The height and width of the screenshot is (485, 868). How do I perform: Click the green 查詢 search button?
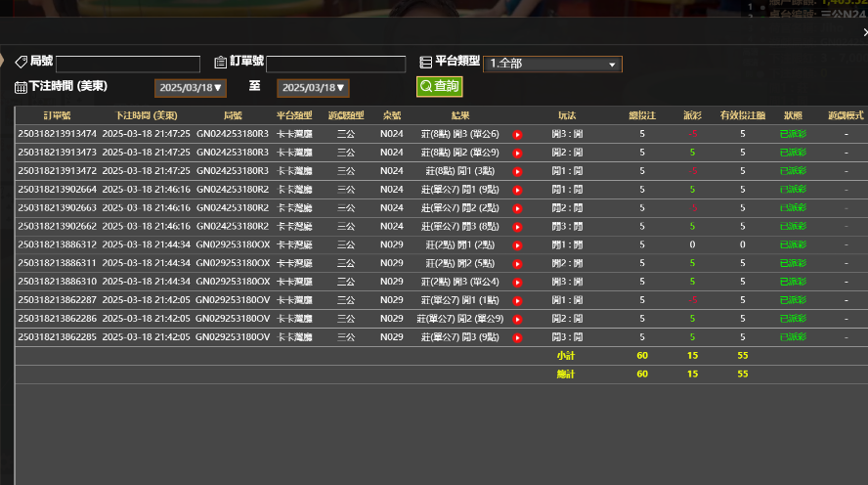[x=439, y=86]
